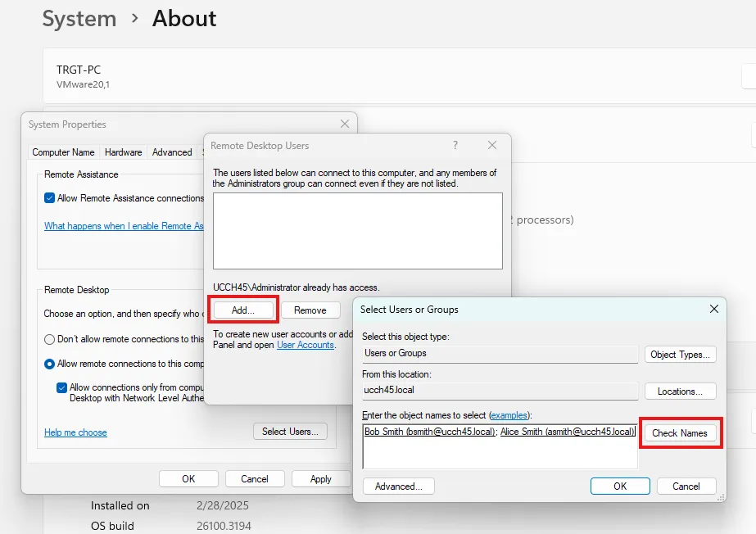Close the System Properties window

tap(345, 124)
